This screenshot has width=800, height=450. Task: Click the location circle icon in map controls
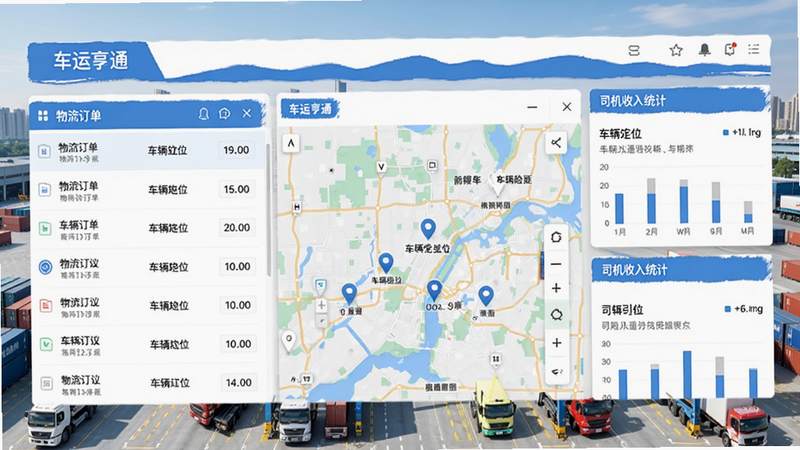click(556, 315)
